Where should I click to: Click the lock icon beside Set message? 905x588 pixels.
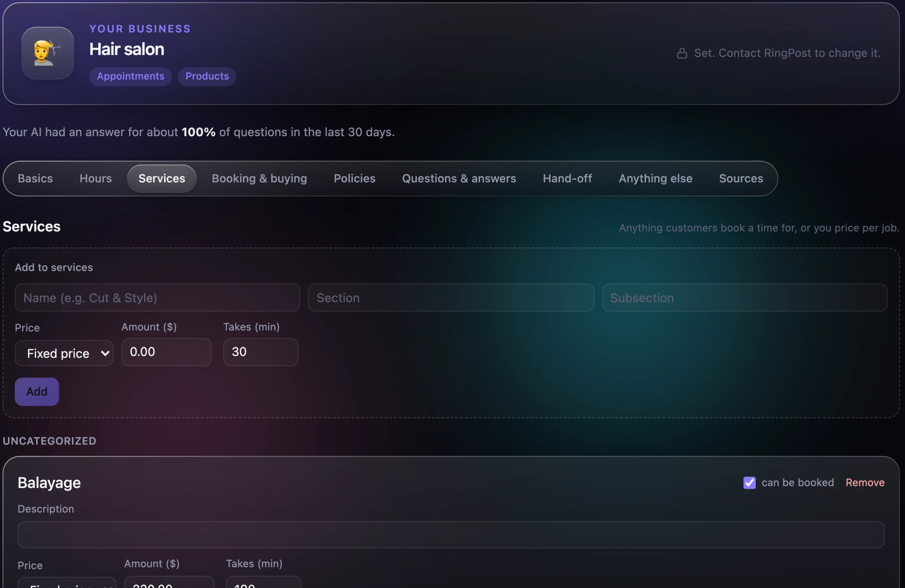tap(682, 53)
